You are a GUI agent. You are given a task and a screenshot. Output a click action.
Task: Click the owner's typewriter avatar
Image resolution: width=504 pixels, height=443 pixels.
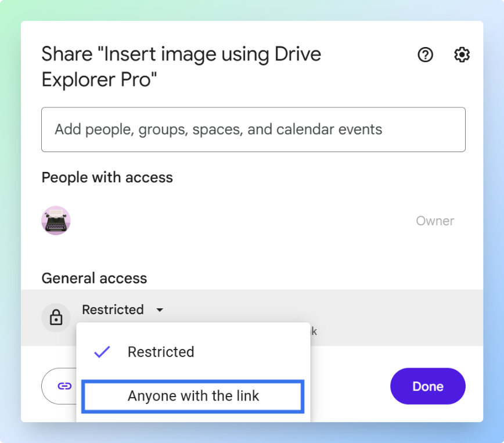[56, 221]
